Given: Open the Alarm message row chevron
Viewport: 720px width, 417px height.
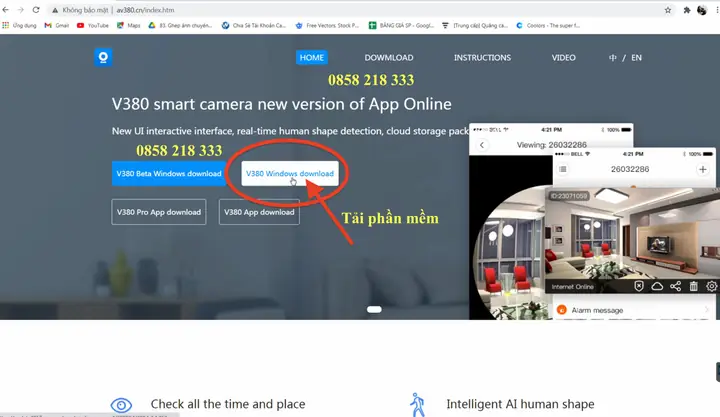Looking at the screenshot, I should point(707,310).
